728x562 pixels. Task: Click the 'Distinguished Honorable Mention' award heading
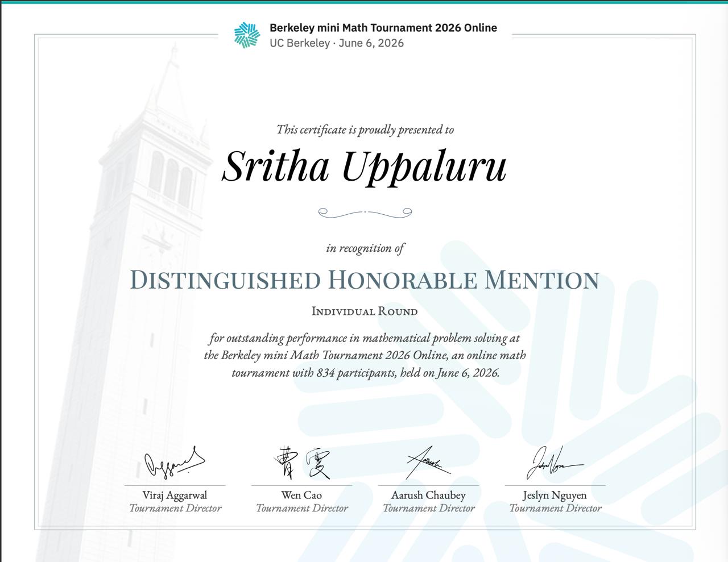pyautogui.click(x=365, y=280)
